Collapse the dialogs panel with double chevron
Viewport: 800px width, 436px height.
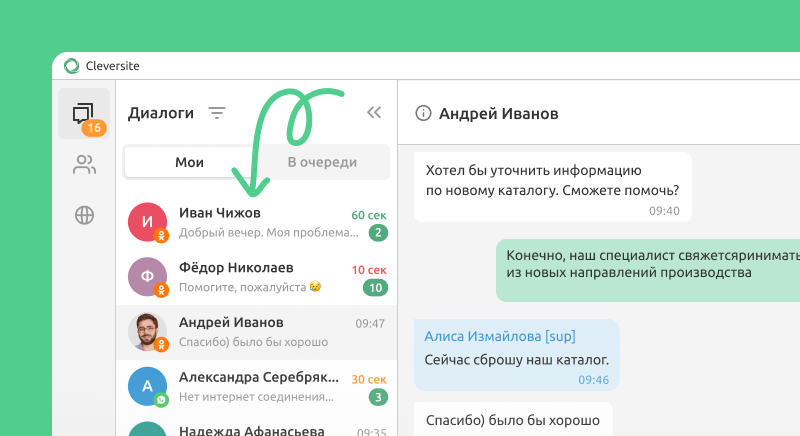point(374,113)
